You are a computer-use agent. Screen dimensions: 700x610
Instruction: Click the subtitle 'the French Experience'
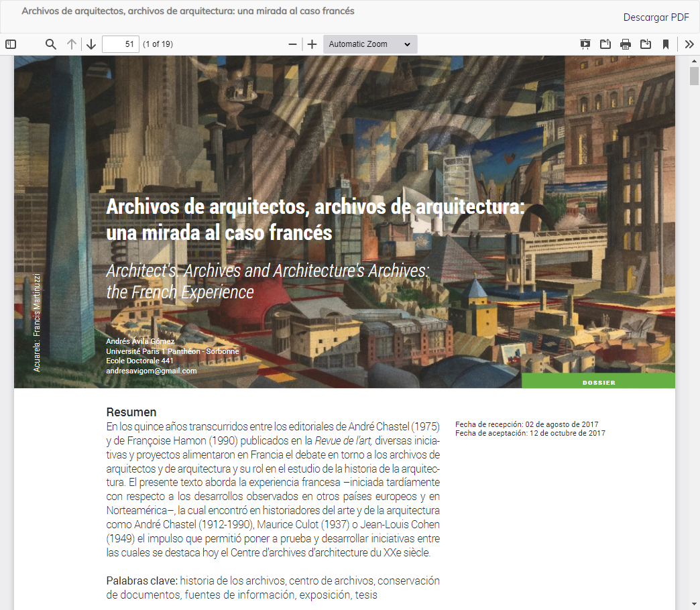pos(180,292)
